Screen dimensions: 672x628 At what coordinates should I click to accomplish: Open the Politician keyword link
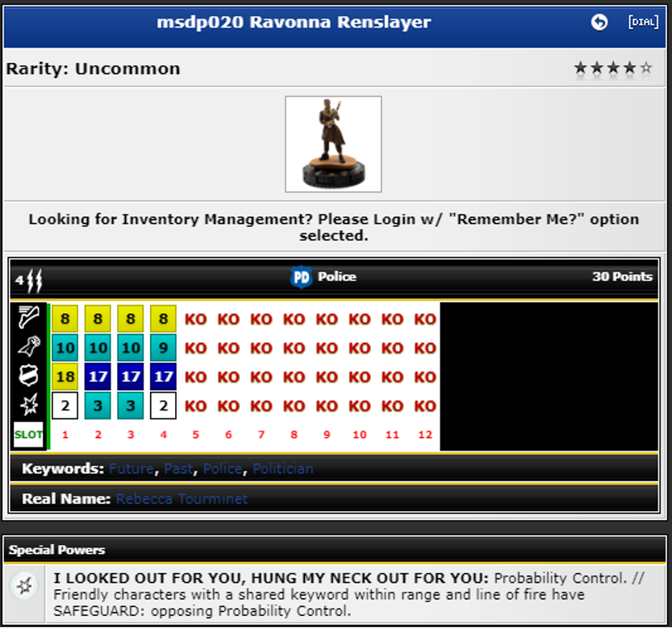click(x=283, y=468)
